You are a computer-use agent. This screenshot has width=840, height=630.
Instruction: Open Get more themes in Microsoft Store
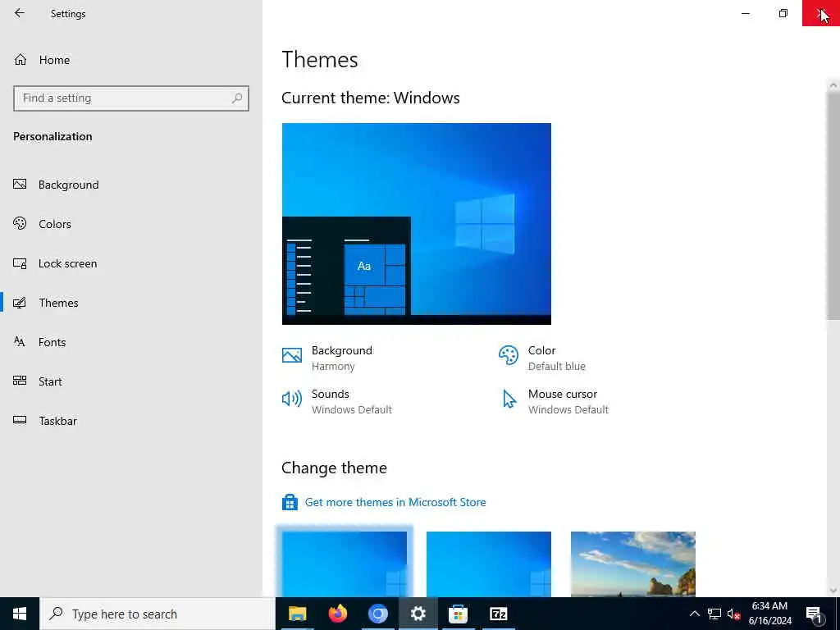click(x=395, y=503)
